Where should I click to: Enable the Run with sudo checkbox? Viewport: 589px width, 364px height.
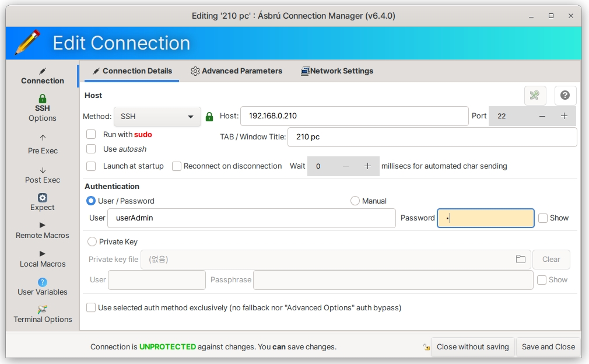[91, 134]
